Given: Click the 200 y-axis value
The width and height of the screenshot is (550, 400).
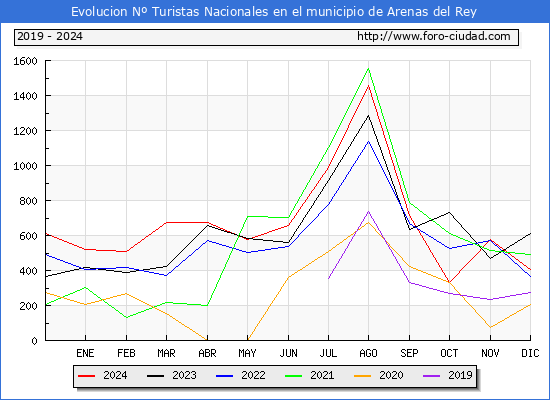Looking at the screenshot, I should [x=28, y=306].
